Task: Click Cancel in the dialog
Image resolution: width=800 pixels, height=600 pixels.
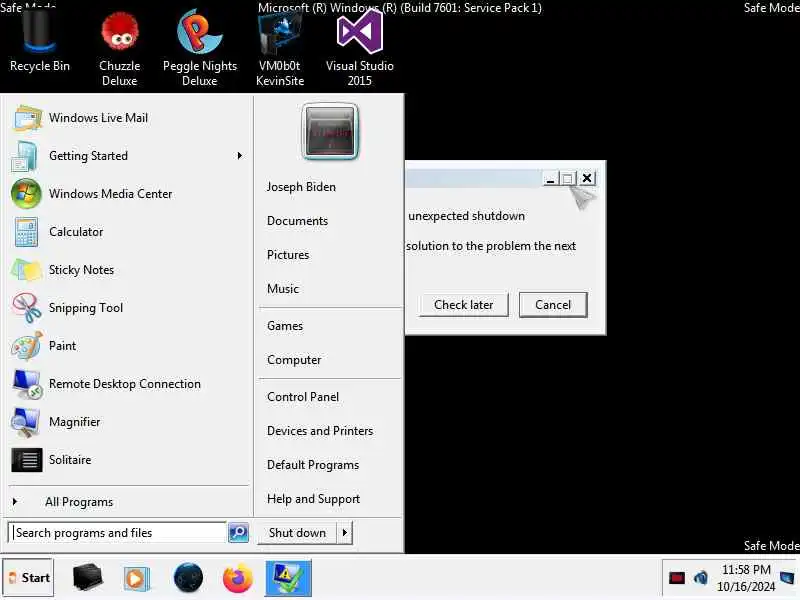Action: [x=553, y=305]
